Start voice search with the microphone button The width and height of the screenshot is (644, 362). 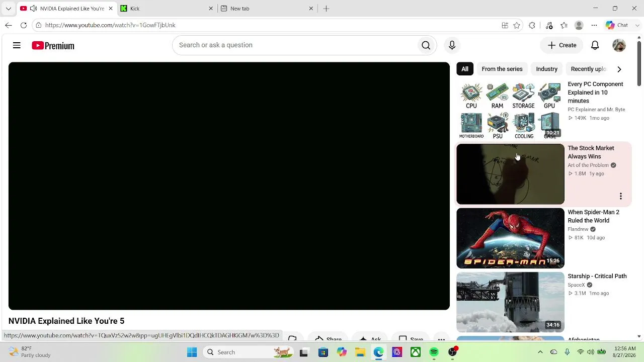click(452, 45)
